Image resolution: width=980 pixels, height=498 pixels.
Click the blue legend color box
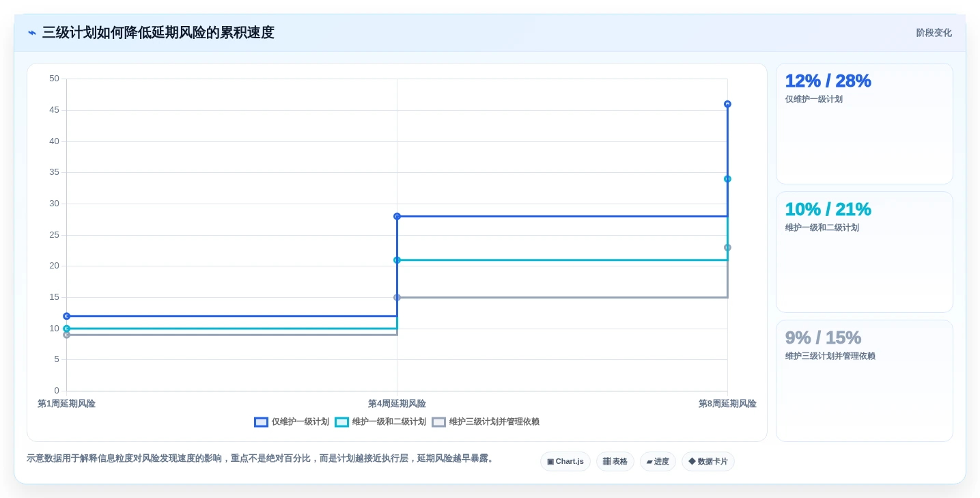coord(261,422)
